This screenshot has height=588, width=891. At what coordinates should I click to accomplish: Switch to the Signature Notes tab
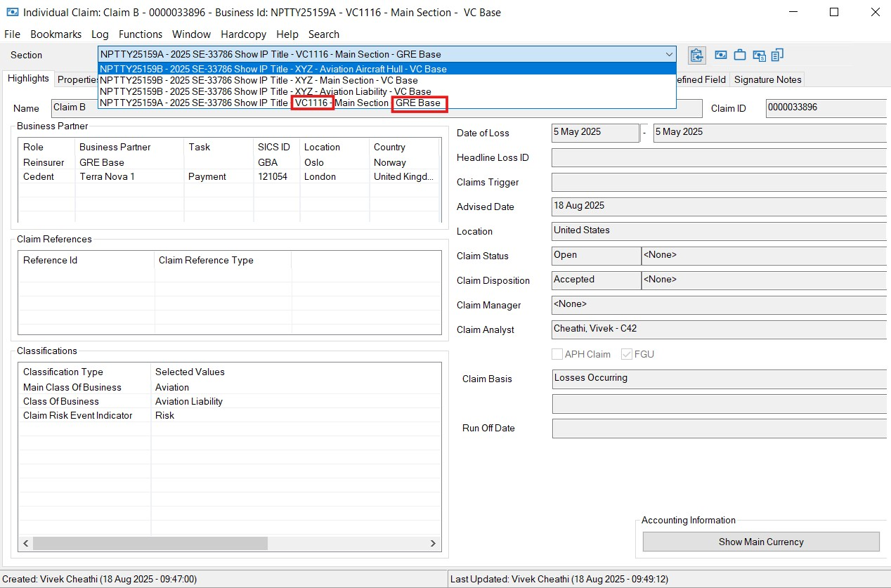767,79
